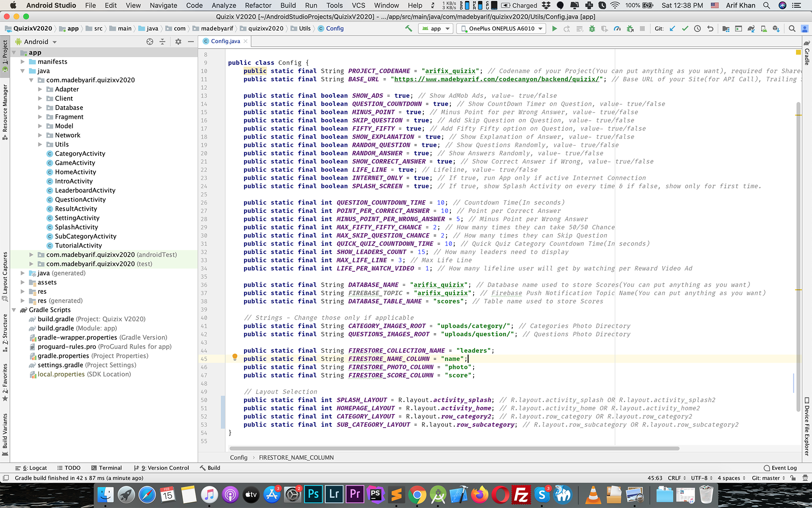Click the green Run app button
The image size is (812, 508).
554,29
